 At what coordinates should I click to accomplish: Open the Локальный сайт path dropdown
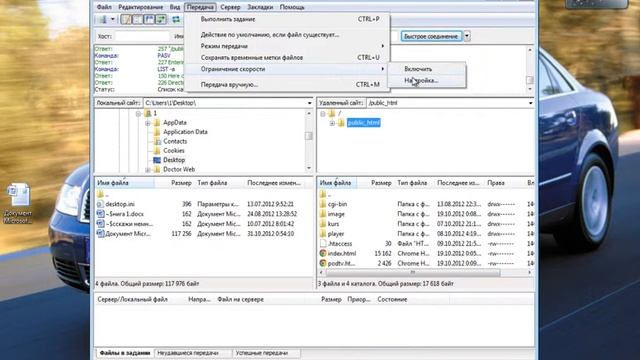pyautogui.click(x=309, y=103)
